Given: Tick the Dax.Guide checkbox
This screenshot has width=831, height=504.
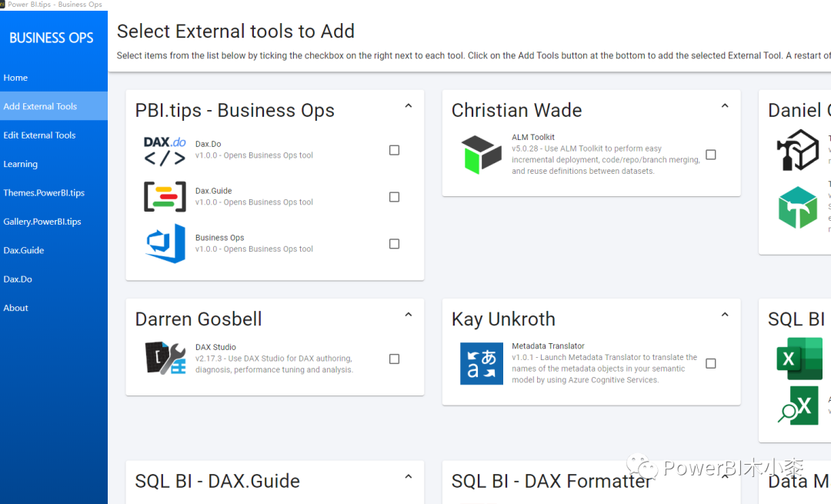Looking at the screenshot, I should (394, 197).
